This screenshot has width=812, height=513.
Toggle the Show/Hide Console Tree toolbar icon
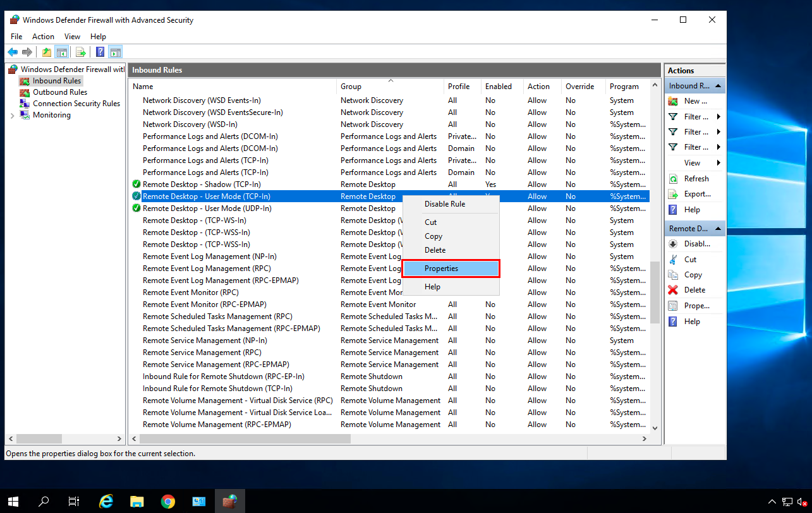click(x=61, y=52)
